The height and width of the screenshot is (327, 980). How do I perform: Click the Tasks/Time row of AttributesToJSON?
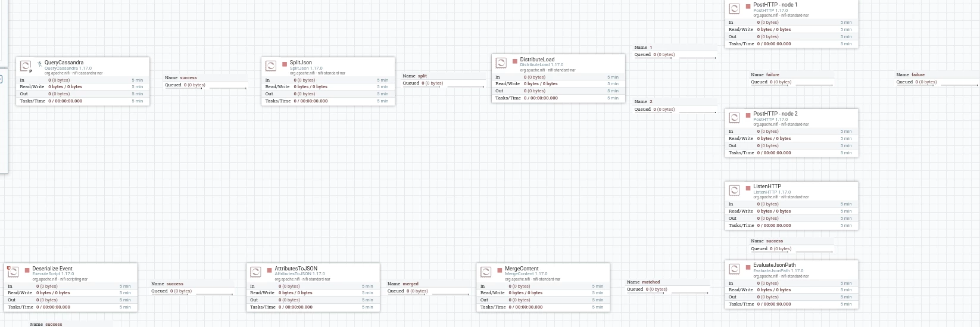tap(313, 307)
